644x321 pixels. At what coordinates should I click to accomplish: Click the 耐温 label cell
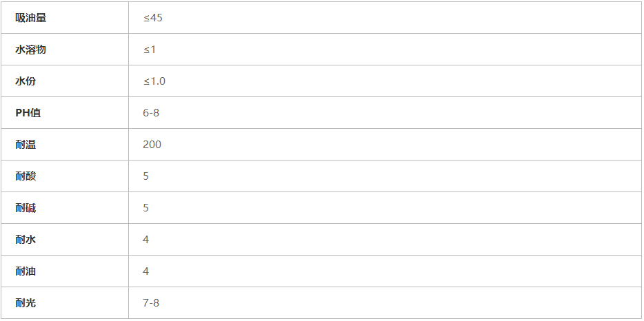[26, 145]
